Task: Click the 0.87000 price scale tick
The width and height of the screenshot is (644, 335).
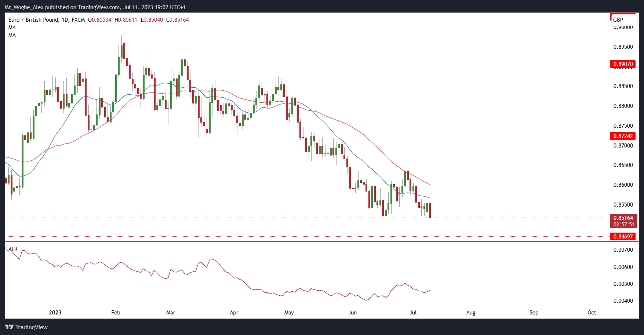Action: pyautogui.click(x=623, y=146)
